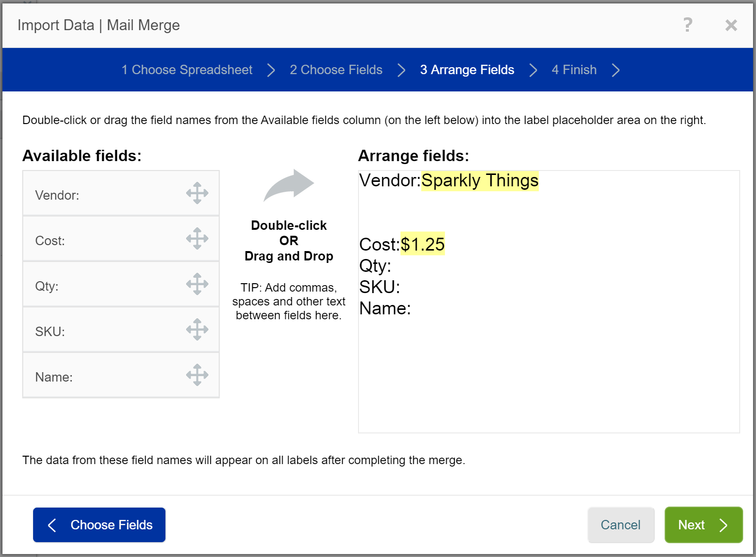Click the Qty: line in Arrange fields
756x557 pixels.
(375, 266)
